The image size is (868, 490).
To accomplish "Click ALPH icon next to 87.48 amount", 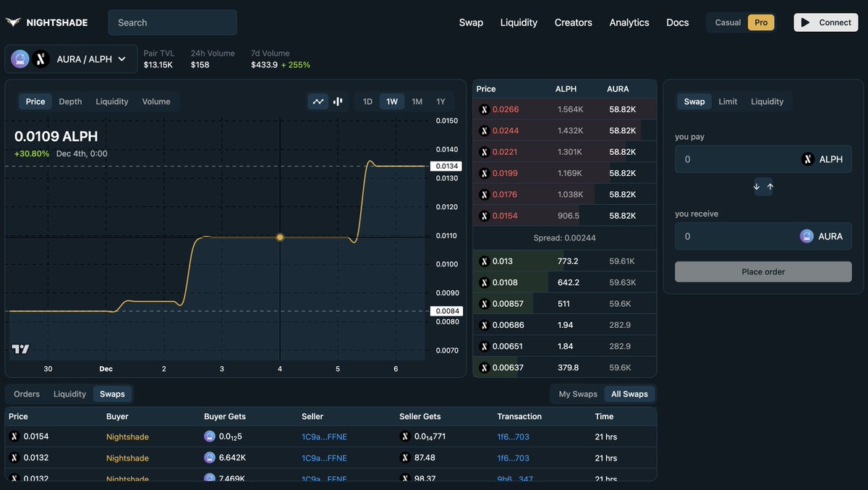I will click(405, 457).
